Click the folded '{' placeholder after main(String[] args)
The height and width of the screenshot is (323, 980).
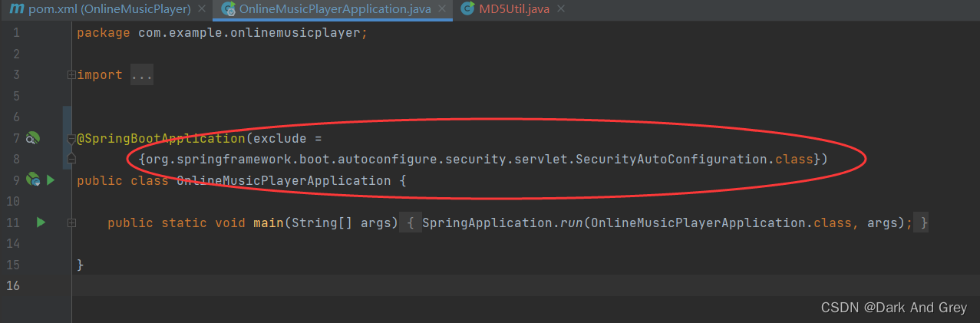click(x=411, y=222)
